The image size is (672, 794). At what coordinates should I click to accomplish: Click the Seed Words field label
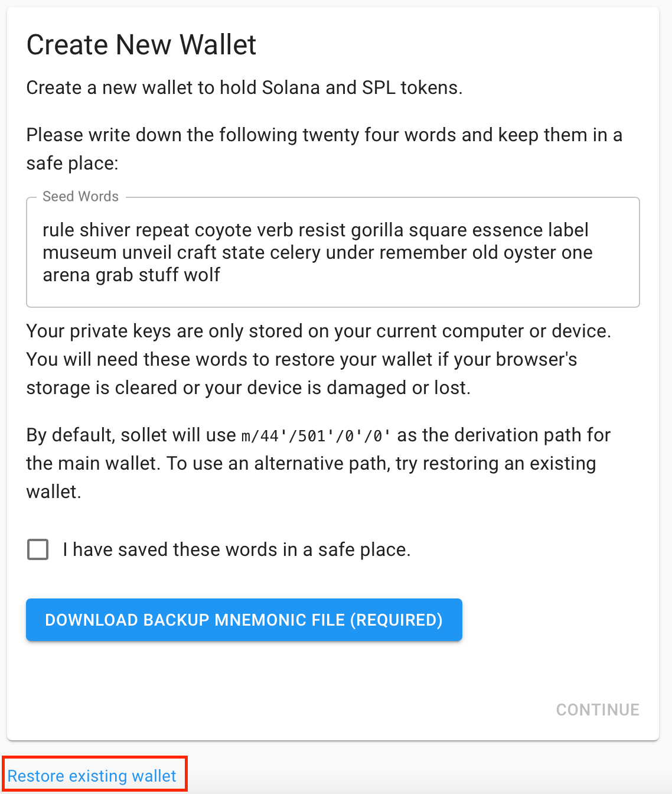pyautogui.click(x=81, y=197)
